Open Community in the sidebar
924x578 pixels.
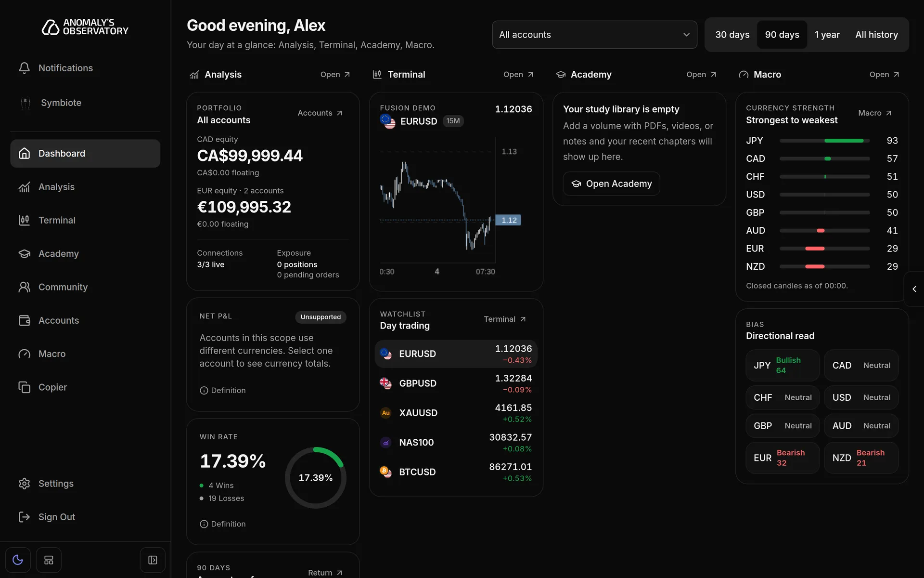pyautogui.click(x=85, y=287)
